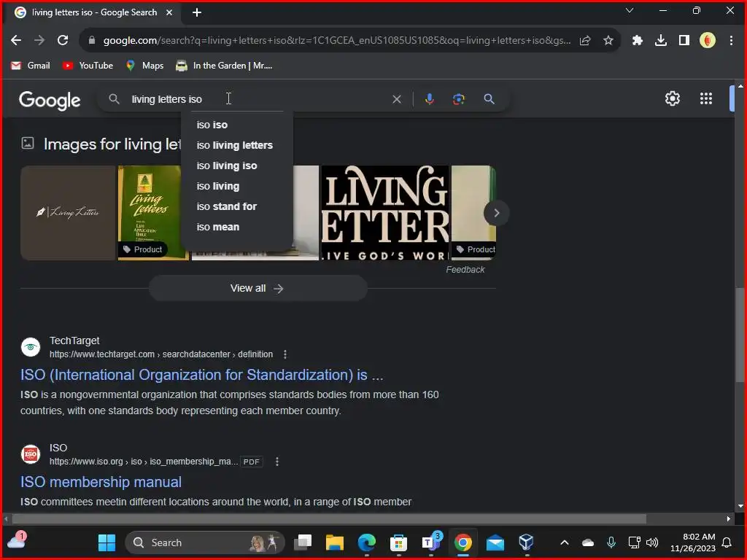Open the Maps bookmark

(x=145, y=66)
